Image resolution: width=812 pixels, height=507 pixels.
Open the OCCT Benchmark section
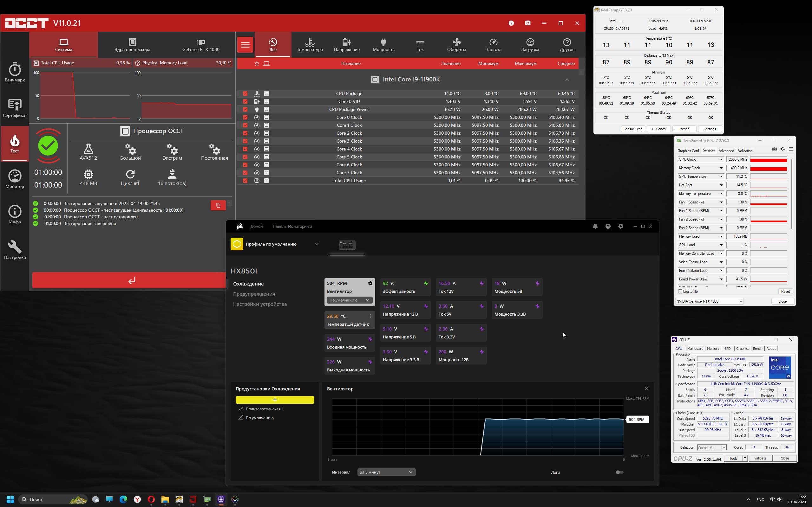(x=15, y=72)
